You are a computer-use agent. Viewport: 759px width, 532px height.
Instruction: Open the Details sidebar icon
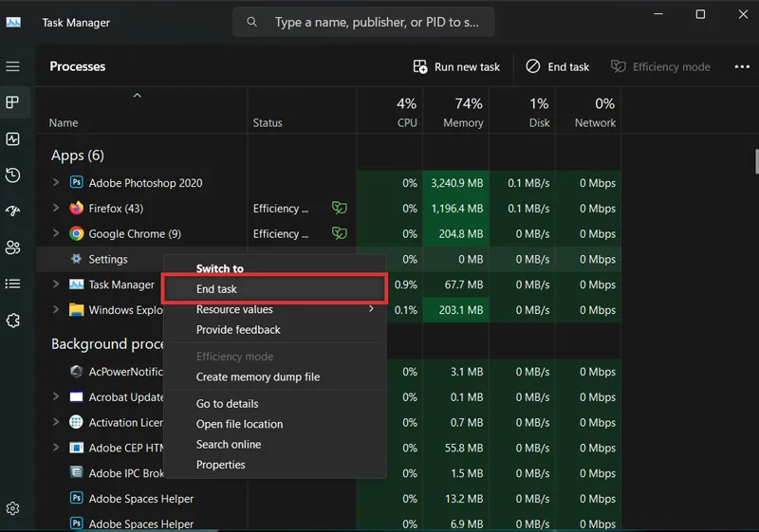tap(13, 284)
